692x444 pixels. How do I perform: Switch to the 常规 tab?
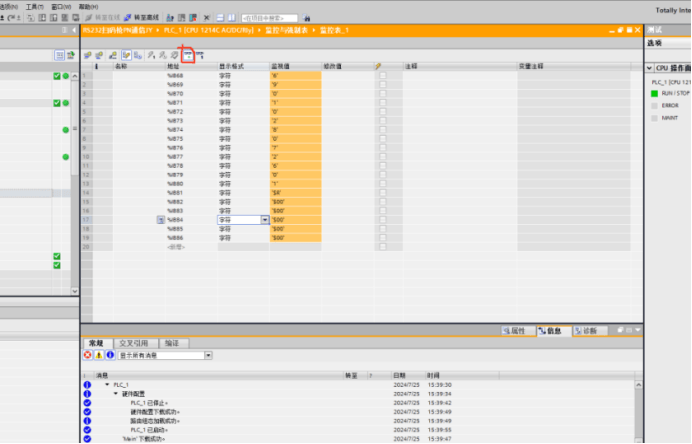96,343
